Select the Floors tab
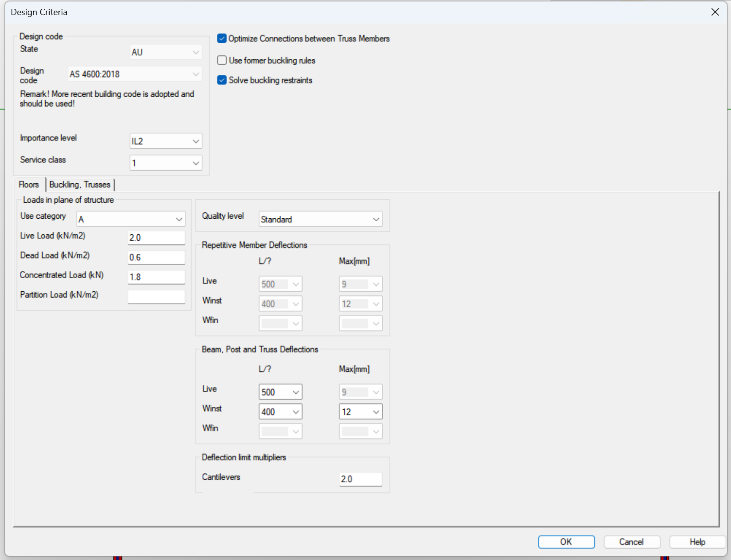 [29, 185]
